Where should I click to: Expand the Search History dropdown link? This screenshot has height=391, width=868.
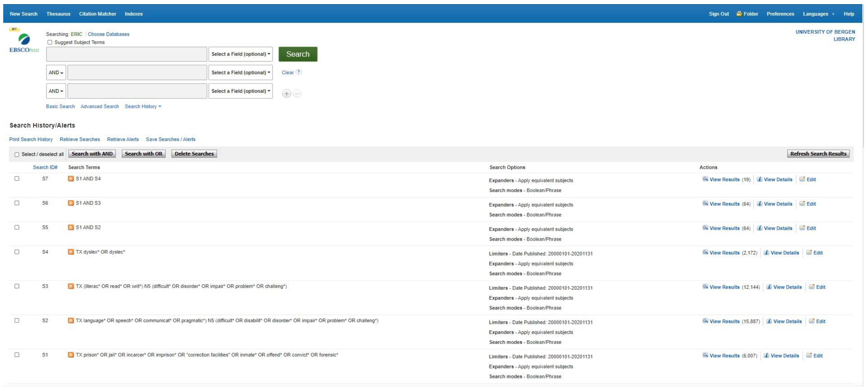point(143,106)
